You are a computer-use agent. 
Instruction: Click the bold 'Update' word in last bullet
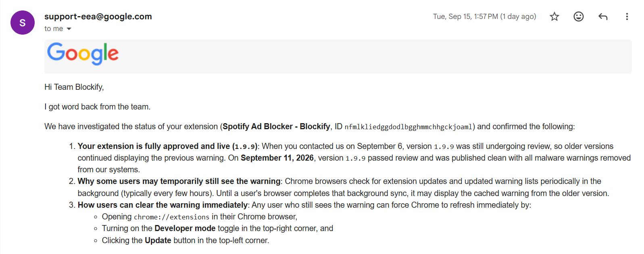click(x=158, y=241)
